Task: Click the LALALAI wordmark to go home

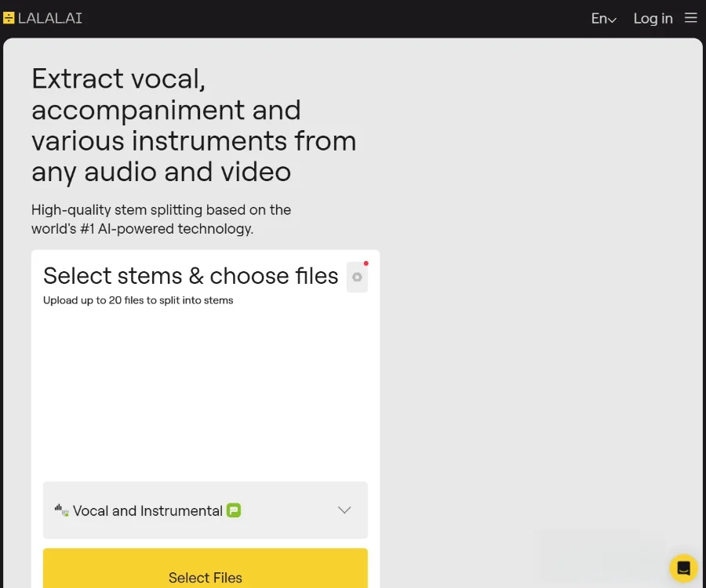Action: click(51, 18)
